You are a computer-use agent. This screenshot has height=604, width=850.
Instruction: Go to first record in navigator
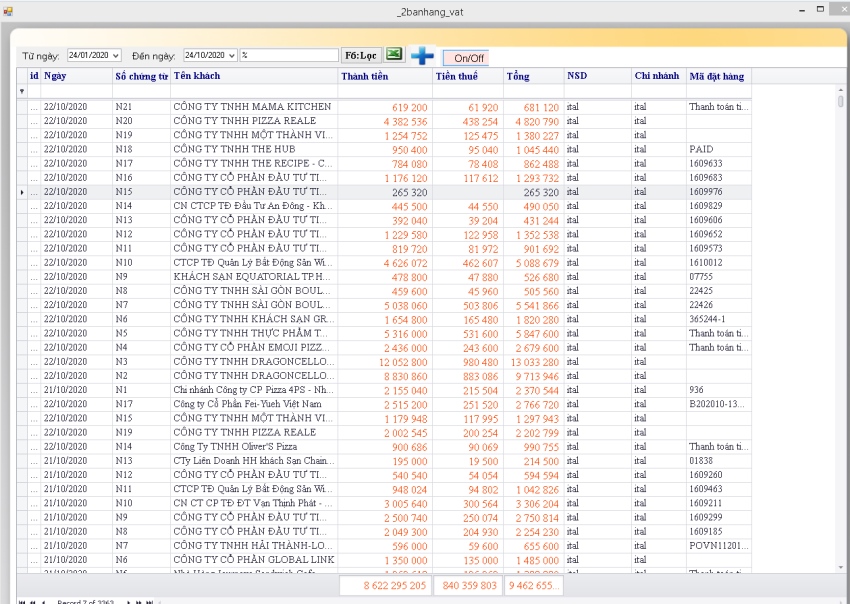21,602
